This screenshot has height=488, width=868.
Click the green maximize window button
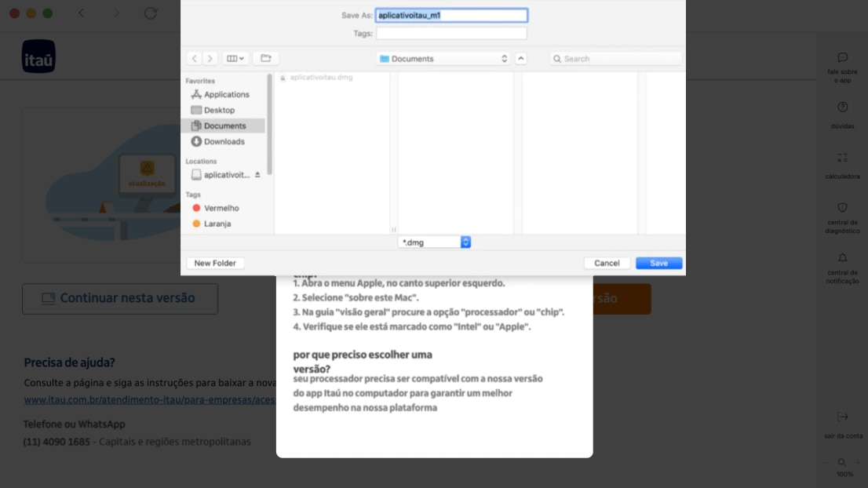pos(48,13)
